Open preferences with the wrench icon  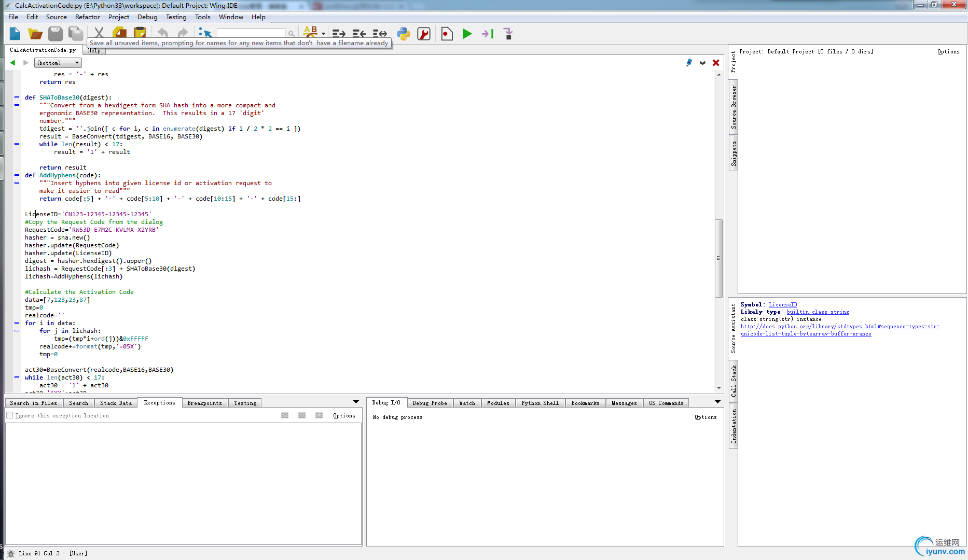click(424, 34)
